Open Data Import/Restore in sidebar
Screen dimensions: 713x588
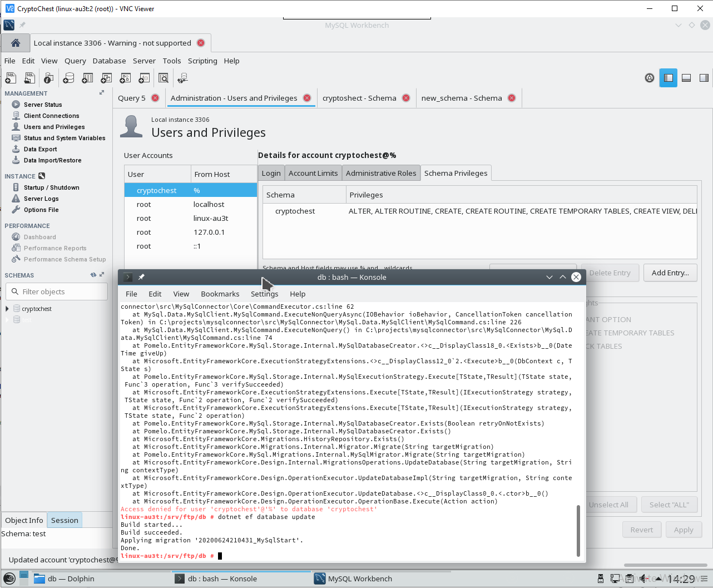tap(52, 160)
